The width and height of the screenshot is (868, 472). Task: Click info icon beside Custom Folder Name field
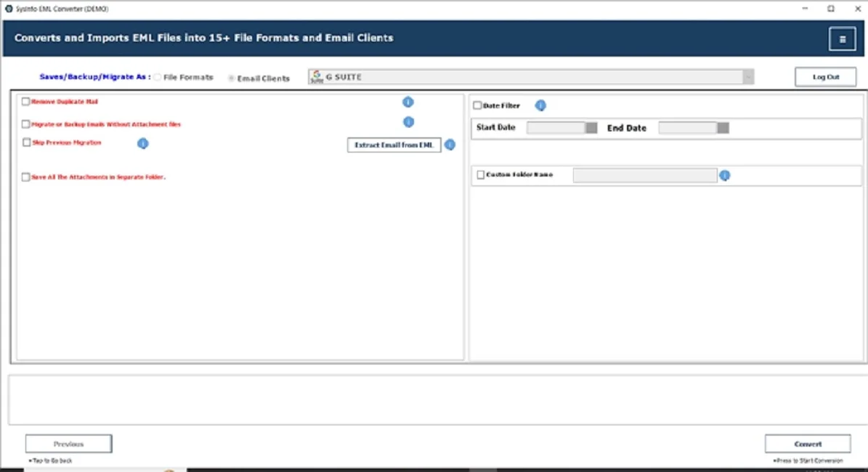point(725,176)
